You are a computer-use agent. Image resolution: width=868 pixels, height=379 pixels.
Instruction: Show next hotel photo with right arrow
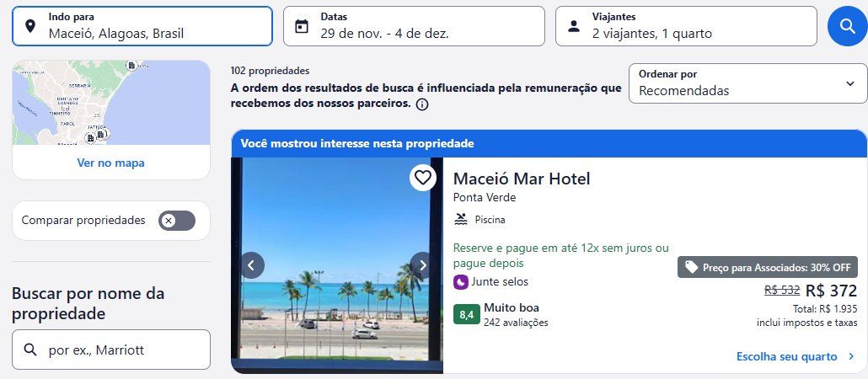coord(422,265)
